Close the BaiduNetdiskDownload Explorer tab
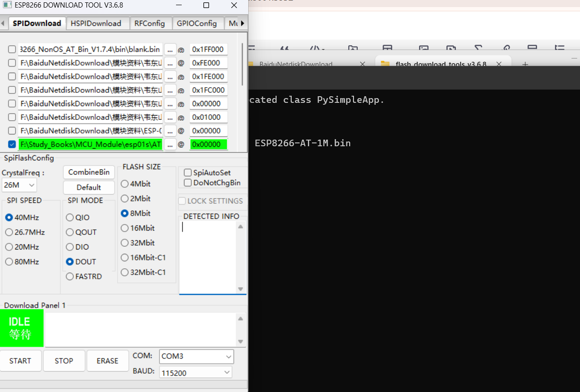This screenshot has height=392, width=580. pyautogui.click(x=362, y=64)
